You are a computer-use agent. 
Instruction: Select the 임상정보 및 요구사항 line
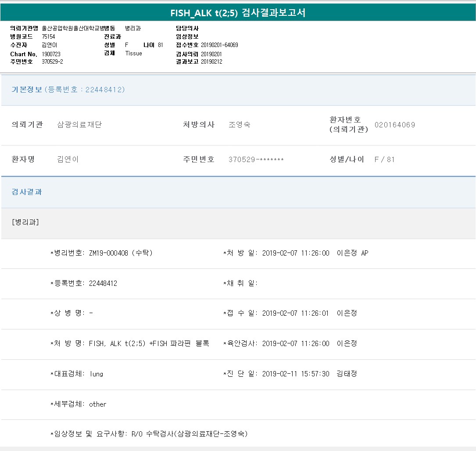click(x=149, y=434)
